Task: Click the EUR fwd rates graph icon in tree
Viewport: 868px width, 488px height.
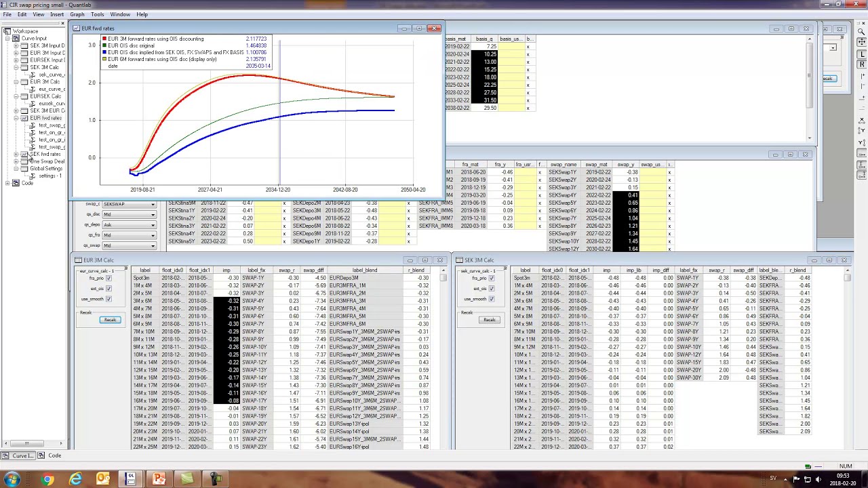Action: coord(24,118)
